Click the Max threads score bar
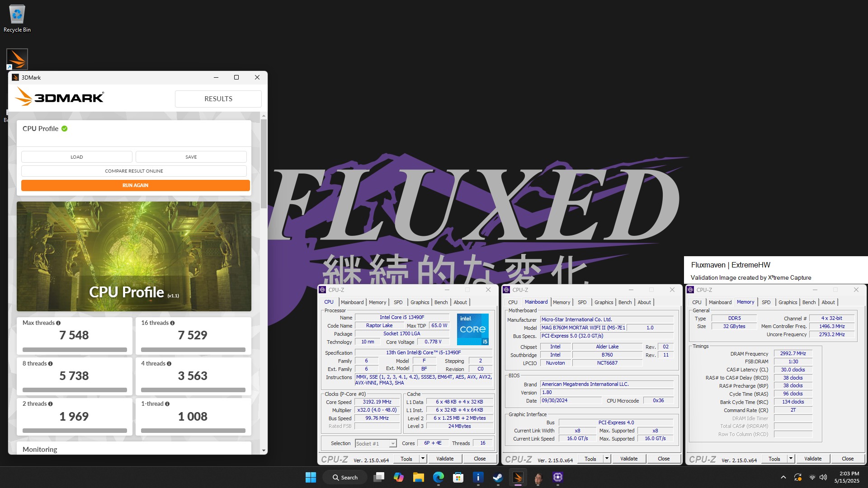868x488 pixels. point(75,350)
